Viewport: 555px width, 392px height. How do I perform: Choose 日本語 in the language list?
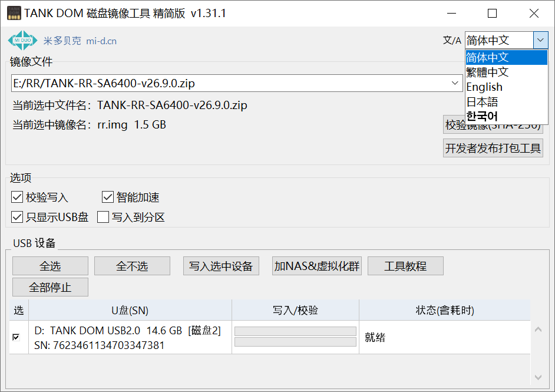tap(506, 102)
